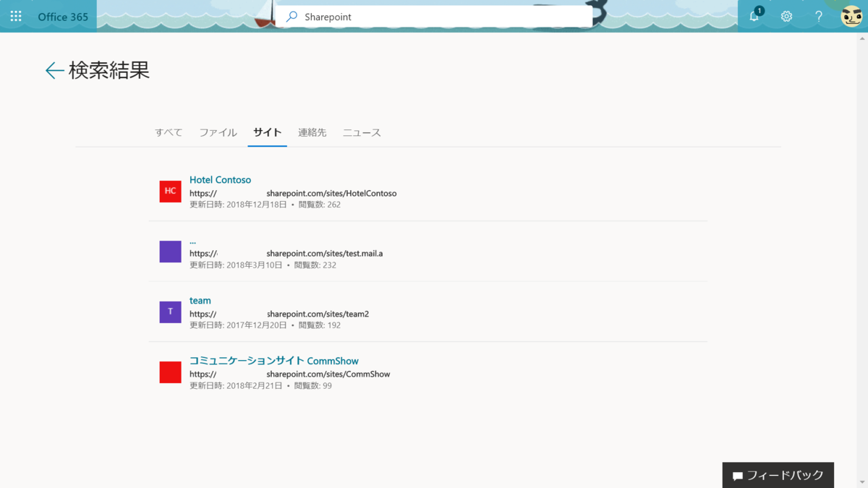The image size is (868, 488).
Task: Focus the search box containing Sharepoint
Action: [x=434, y=17]
